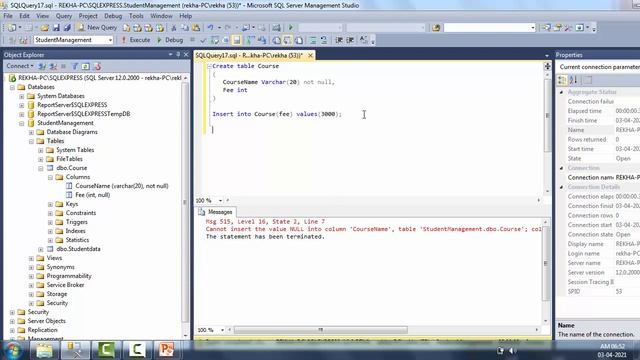Toggle Alphabetical sort in Properties panel
This screenshot has height=360, width=640.
[573, 80]
